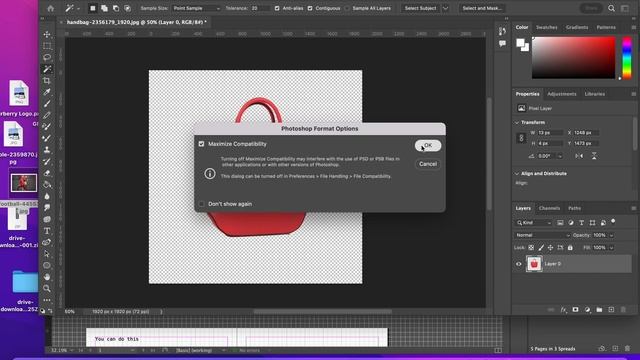Screen dimensions: 640x360
Task: Select the Hand tool
Action: 47,277
